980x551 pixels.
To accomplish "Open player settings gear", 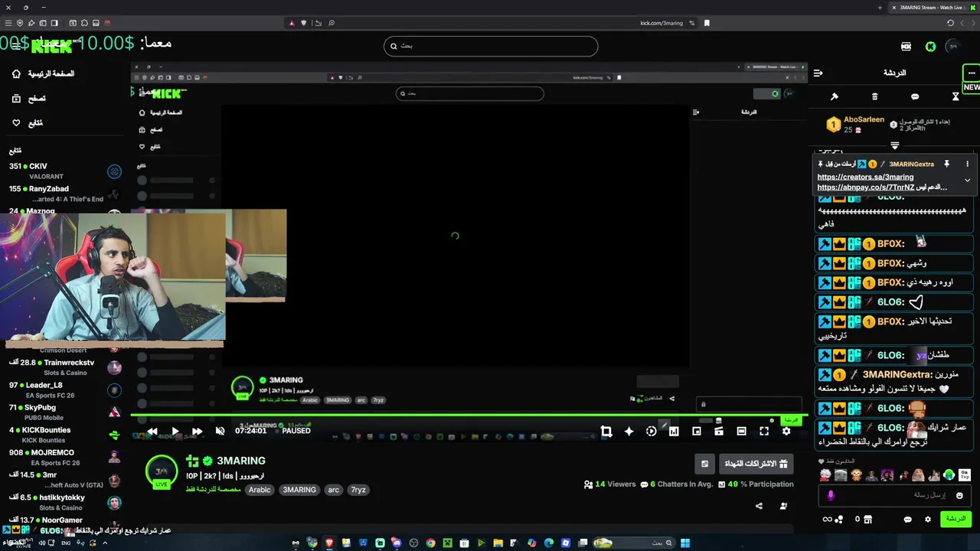I will coord(786,431).
